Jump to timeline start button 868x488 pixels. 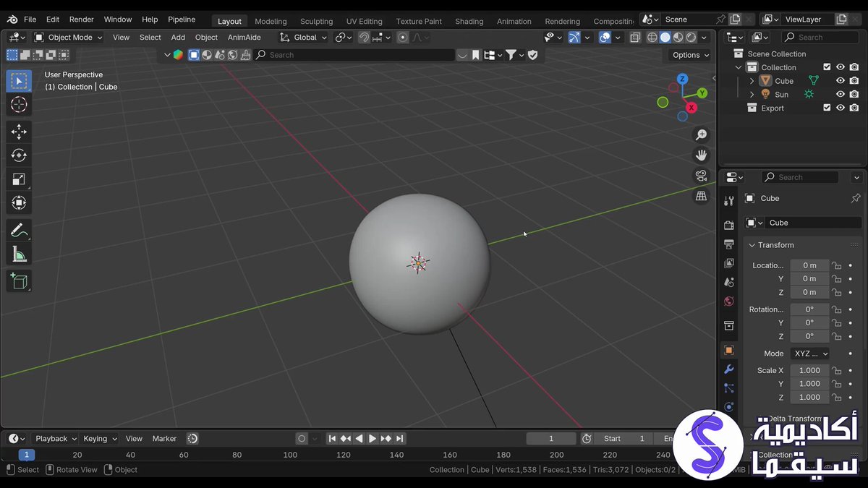click(332, 438)
